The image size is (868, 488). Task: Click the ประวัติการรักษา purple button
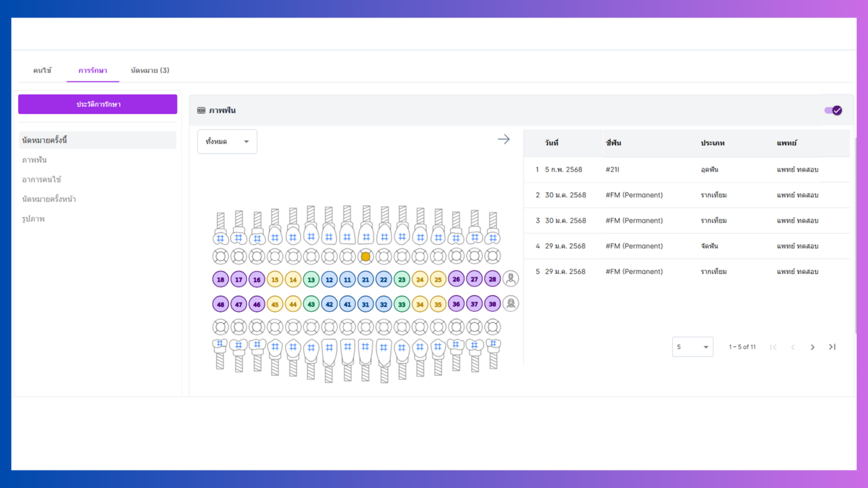(x=98, y=104)
